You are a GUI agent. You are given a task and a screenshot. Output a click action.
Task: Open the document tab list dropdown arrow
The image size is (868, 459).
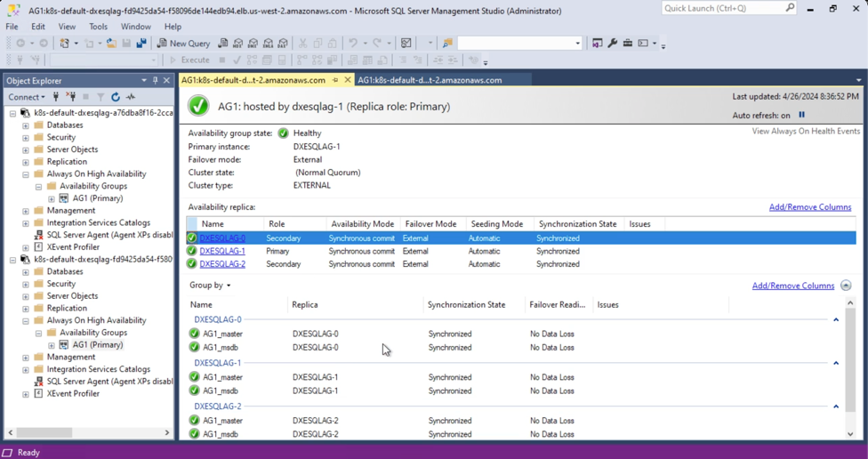click(x=859, y=80)
